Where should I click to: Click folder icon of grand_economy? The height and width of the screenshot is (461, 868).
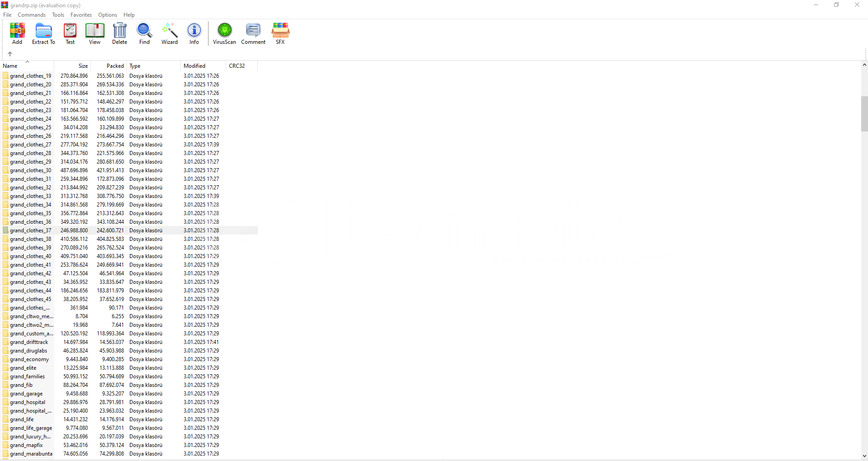point(5,359)
